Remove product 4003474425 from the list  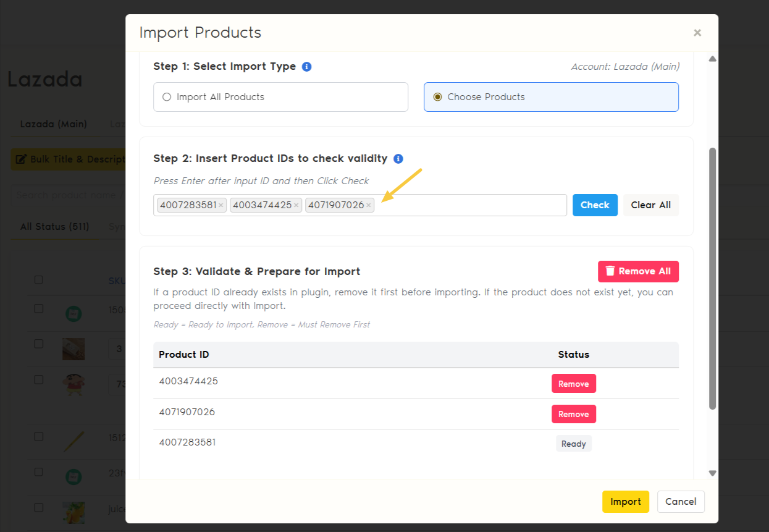click(x=573, y=384)
